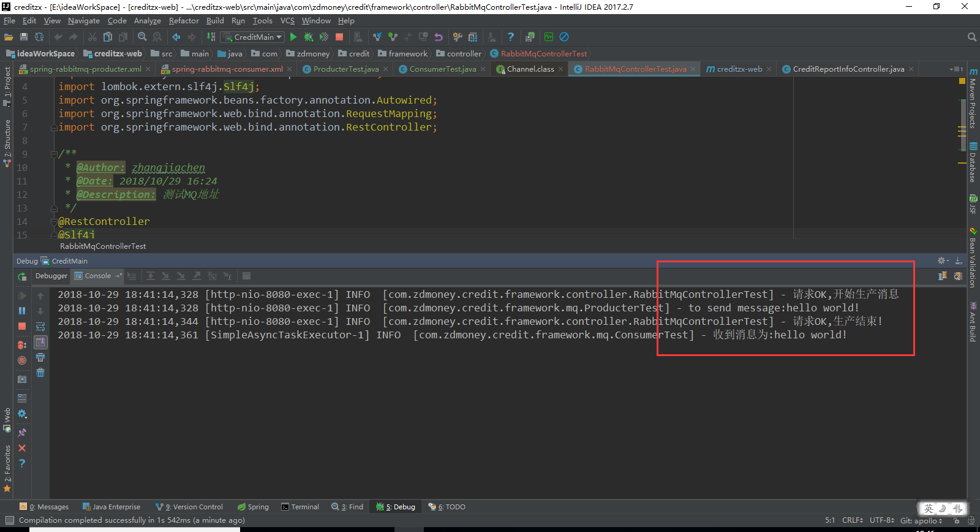Viewport: 980px width, 532px height.
Task: Run CreditMain with coverage icon
Action: 324,37
